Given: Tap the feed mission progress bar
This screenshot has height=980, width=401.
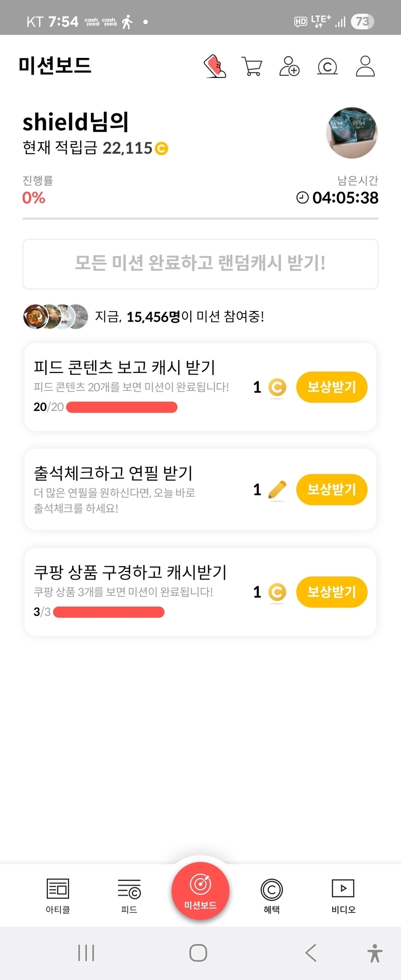Looking at the screenshot, I should tap(122, 407).
